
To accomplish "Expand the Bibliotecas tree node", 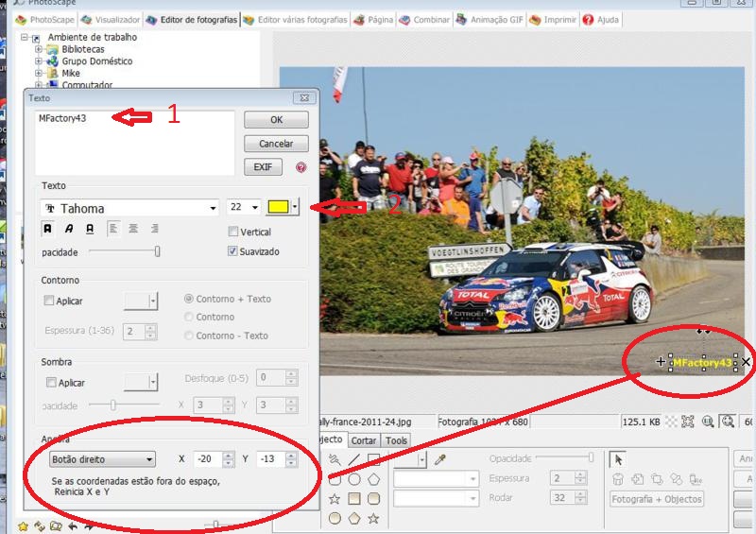I will [39, 49].
